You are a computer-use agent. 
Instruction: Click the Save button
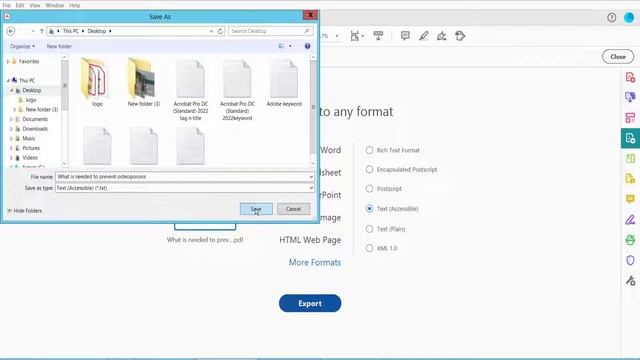pyautogui.click(x=256, y=209)
